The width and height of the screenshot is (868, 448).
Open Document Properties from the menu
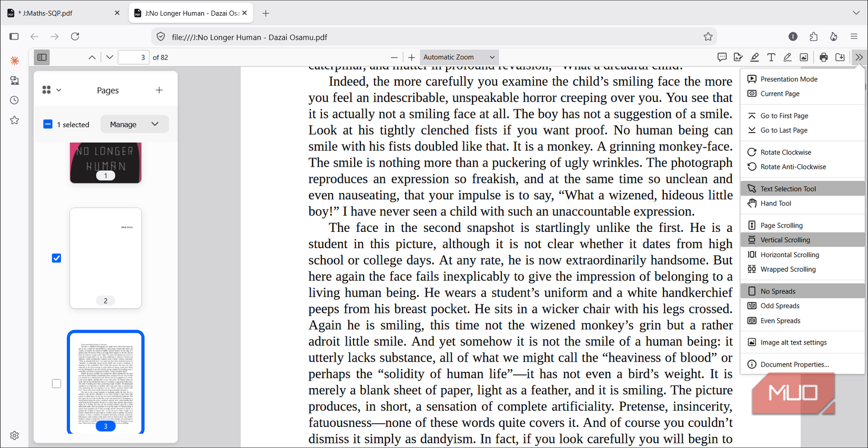[803, 364]
